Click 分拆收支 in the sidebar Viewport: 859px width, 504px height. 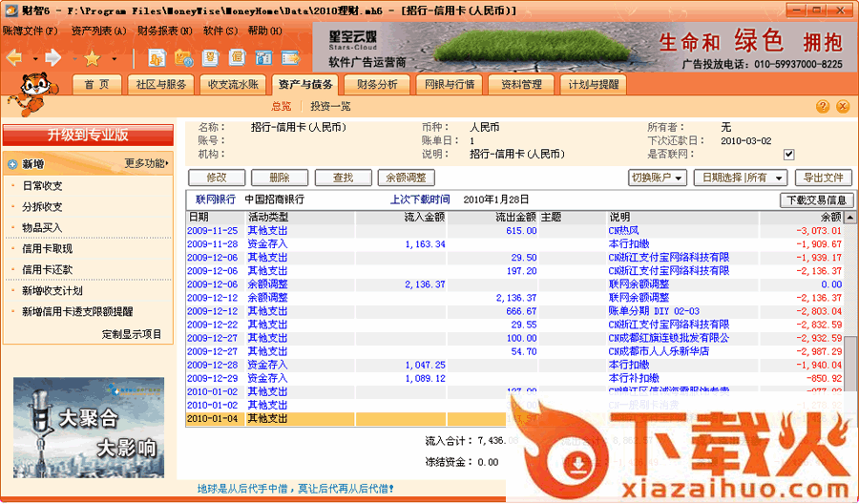[x=43, y=206]
